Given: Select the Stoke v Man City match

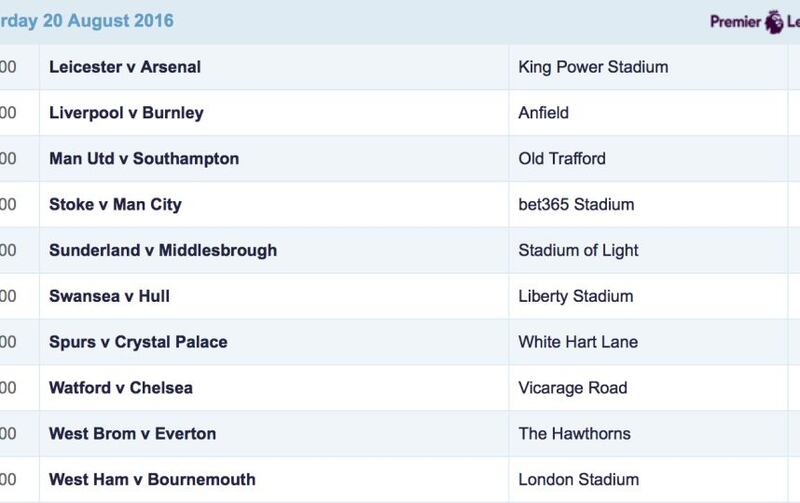Looking at the screenshot, I should coord(115,205).
